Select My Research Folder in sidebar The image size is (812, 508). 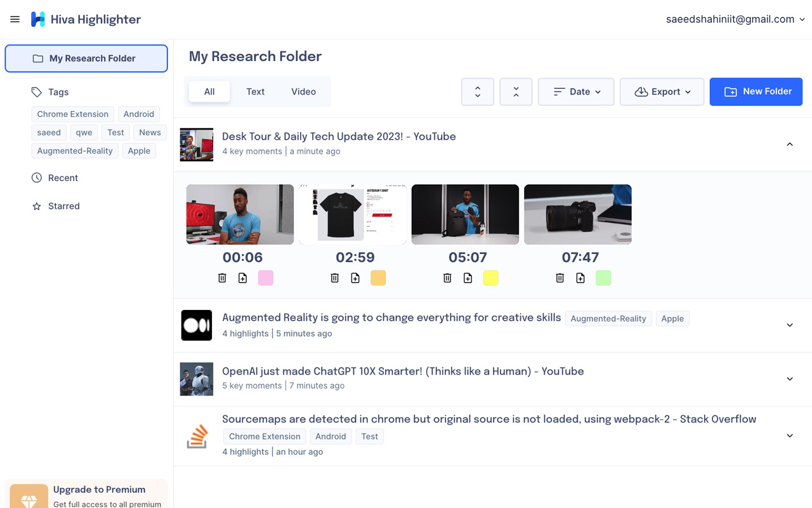pyautogui.click(x=86, y=58)
